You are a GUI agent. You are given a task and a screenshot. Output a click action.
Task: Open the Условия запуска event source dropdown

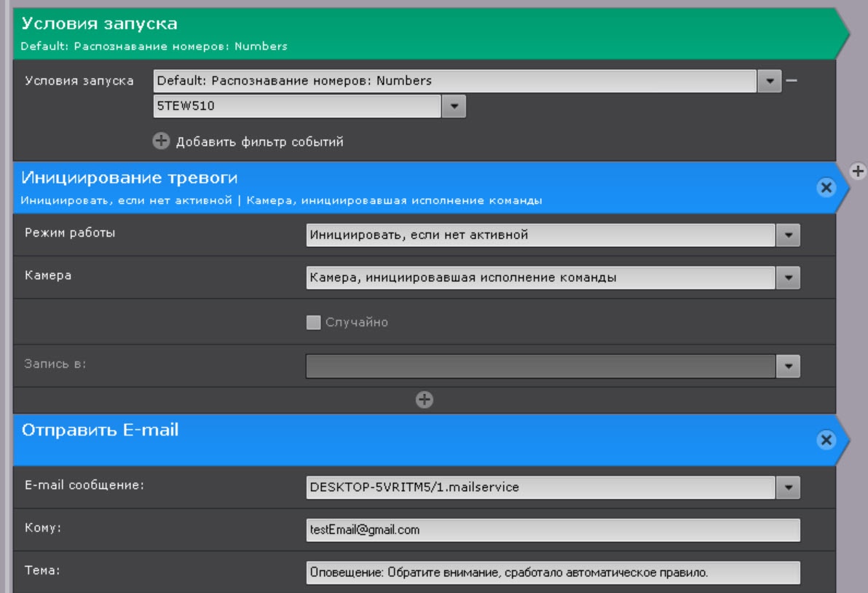pyautogui.click(x=769, y=81)
